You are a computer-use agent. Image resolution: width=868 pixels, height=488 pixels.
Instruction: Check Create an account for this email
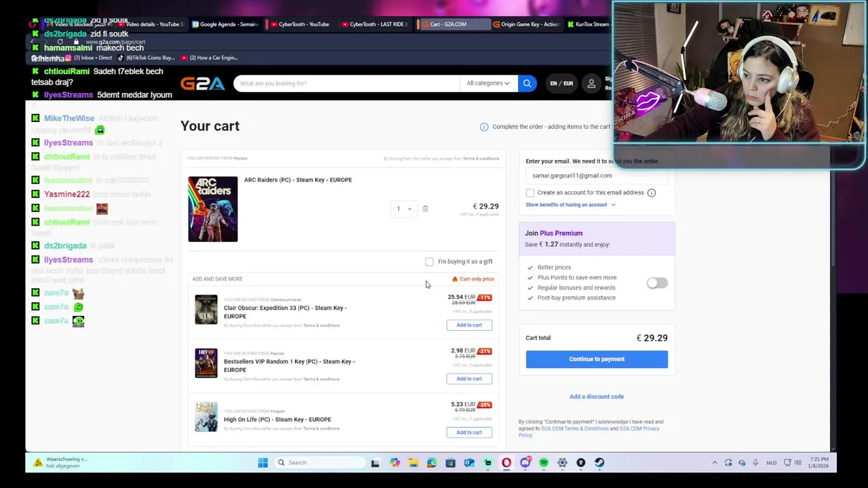coord(530,192)
